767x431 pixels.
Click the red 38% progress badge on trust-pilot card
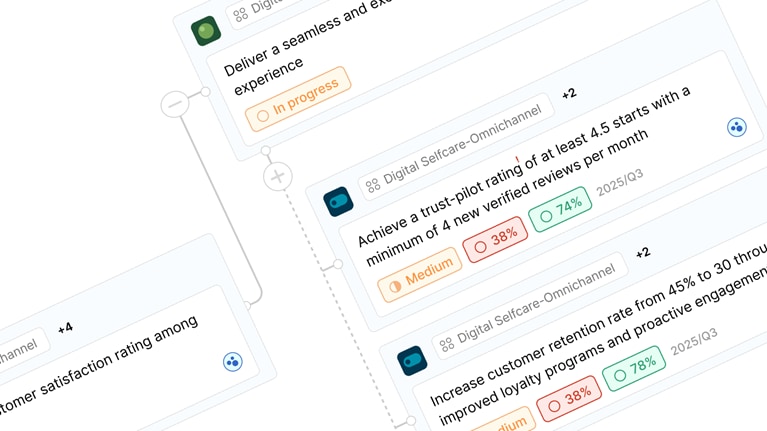pyautogui.click(x=496, y=240)
